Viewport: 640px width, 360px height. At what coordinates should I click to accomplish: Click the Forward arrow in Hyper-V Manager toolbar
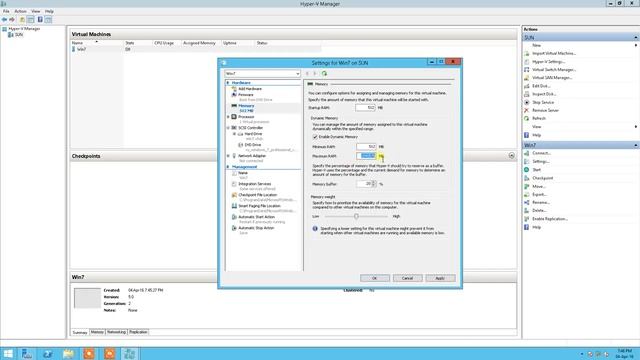(12, 20)
